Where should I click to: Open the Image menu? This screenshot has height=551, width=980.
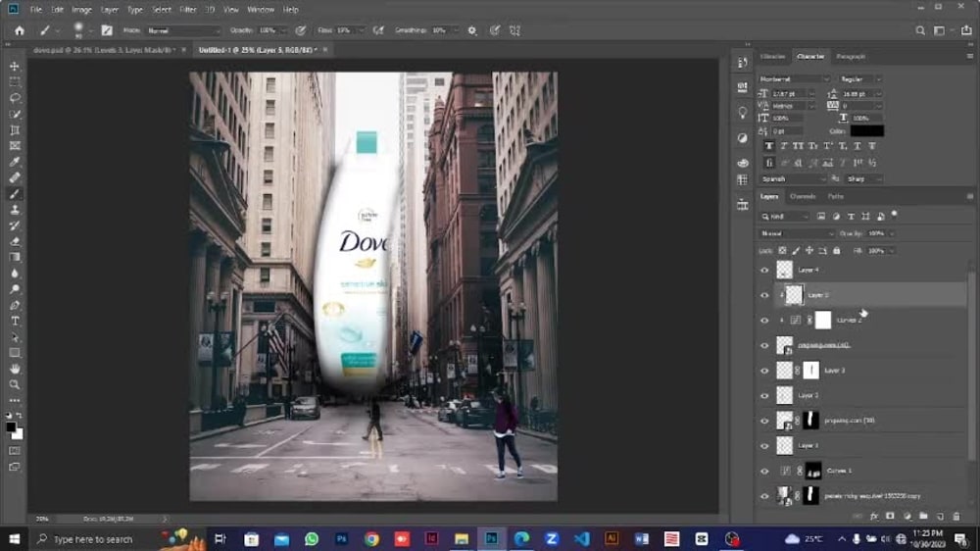pos(81,10)
